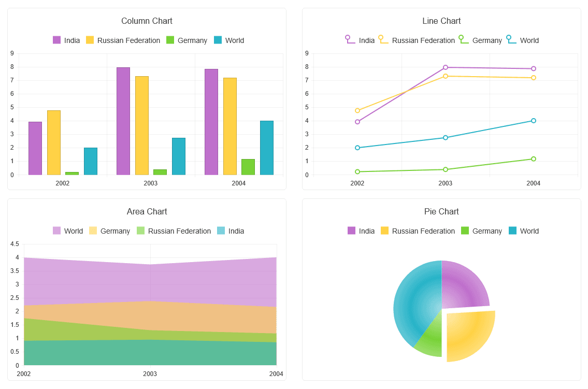
Task: Click India legend swatch in Area Chart
Action: (221, 230)
